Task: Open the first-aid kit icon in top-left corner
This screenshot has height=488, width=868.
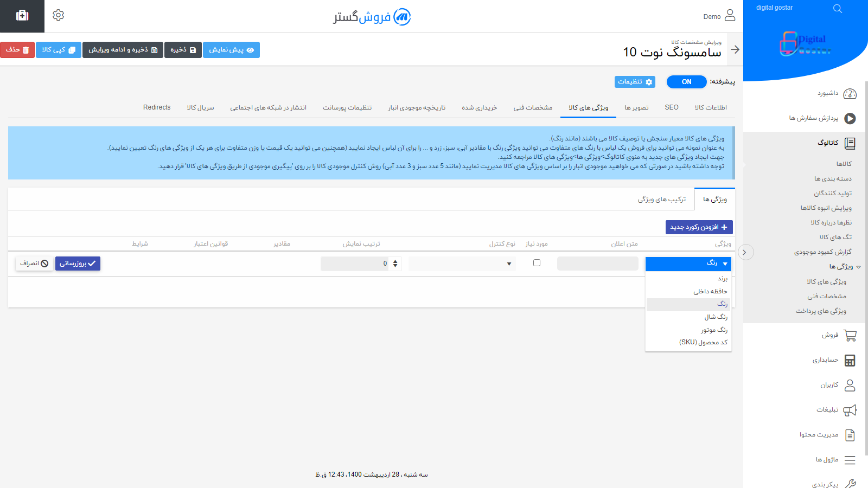Action: (x=22, y=16)
